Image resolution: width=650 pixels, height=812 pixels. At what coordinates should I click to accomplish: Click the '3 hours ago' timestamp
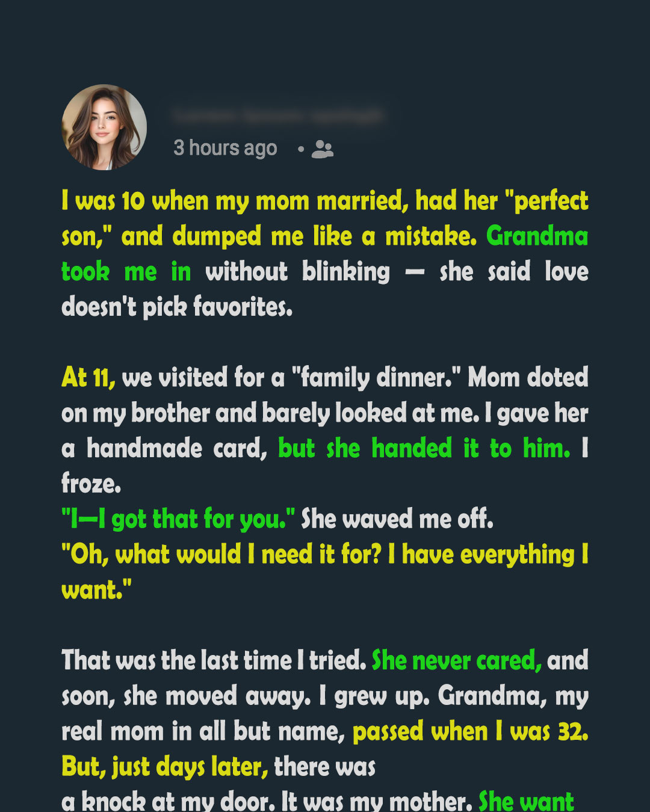pyautogui.click(x=225, y=148)
